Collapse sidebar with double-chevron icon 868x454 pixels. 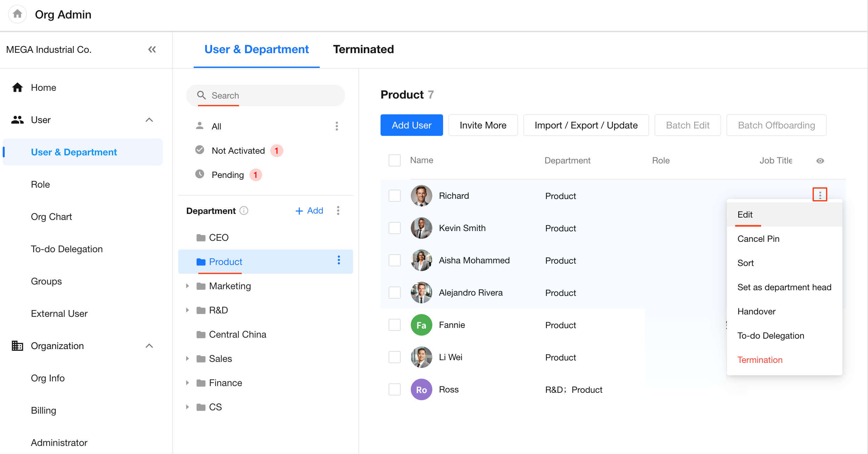[152, 49]
